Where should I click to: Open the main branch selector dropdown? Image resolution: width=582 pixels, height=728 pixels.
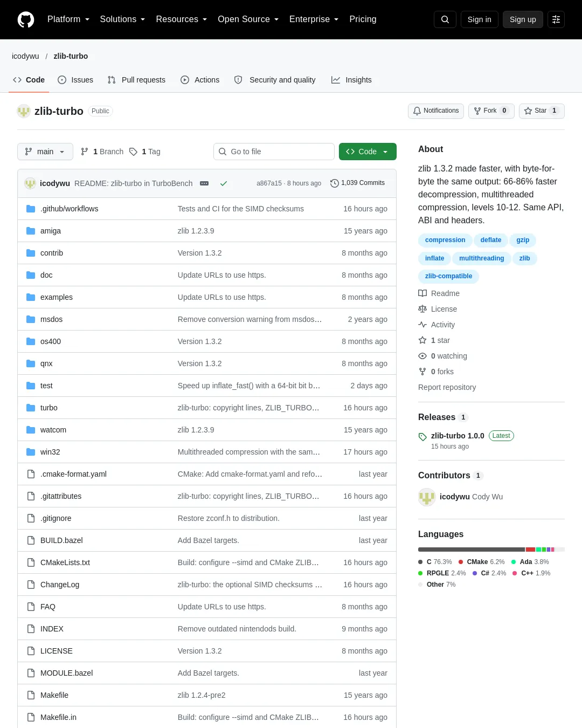[45, 152]
